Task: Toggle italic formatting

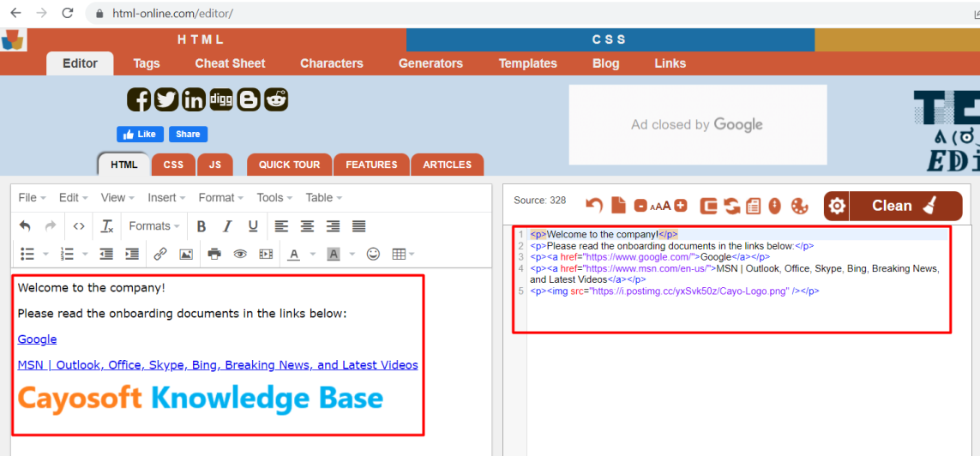Action: coord(227,226)
